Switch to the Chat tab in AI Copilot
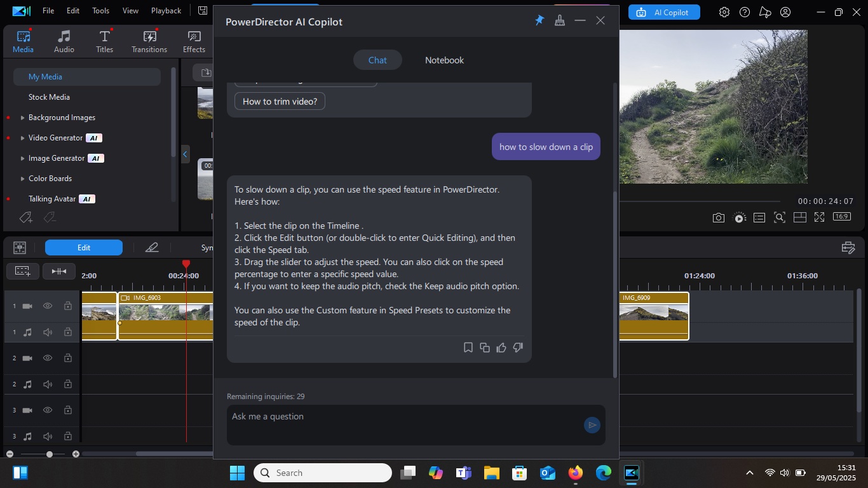This screenshot has height=488, width=868. 377,60
